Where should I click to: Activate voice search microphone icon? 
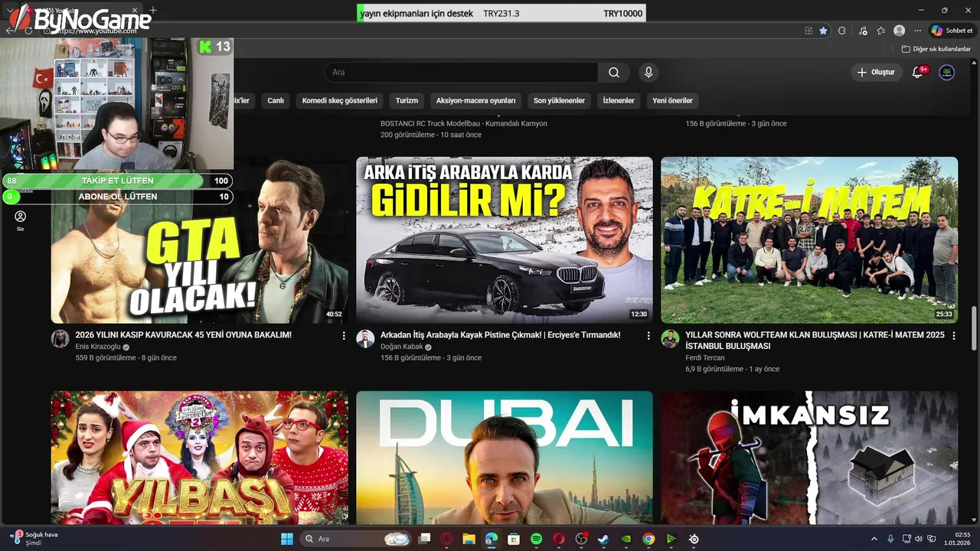(648, 72)
